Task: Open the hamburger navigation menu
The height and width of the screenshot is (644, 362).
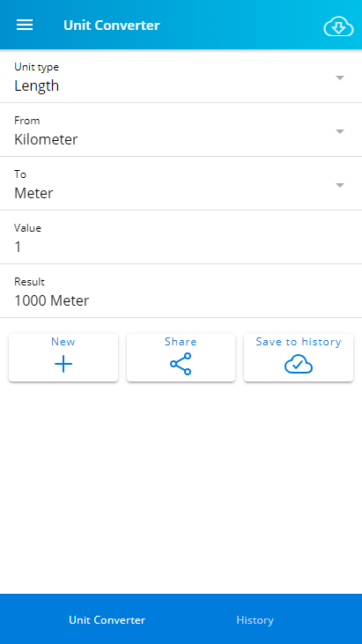Action: point(25,25)
